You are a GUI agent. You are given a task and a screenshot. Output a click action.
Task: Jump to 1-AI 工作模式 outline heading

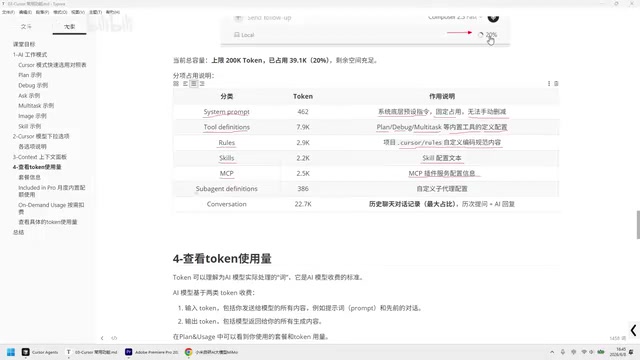30,54
